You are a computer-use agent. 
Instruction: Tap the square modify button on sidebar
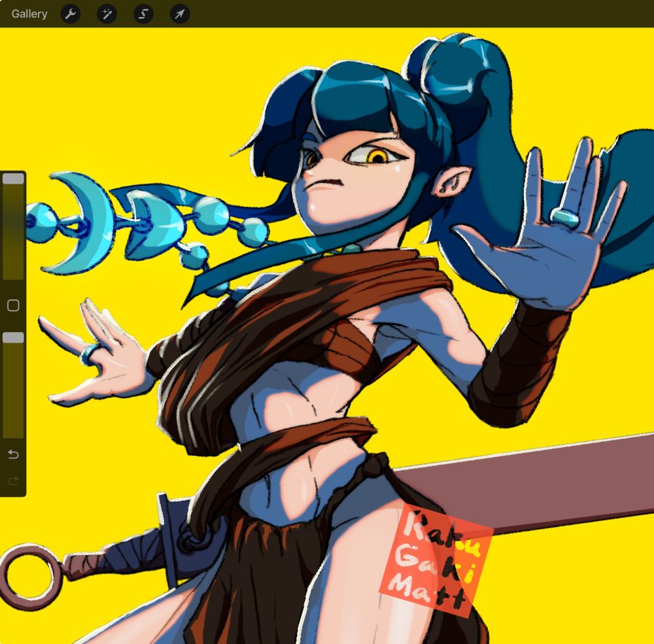pos(13,306)
